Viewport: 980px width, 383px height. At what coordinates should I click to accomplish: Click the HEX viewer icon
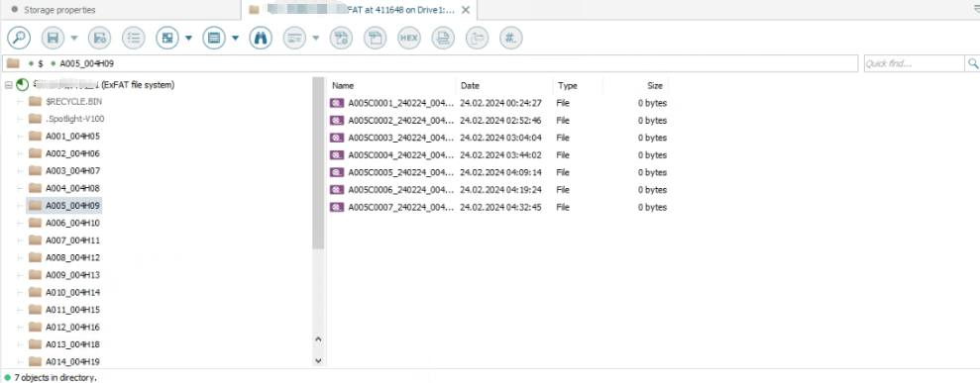pyautogui.click(x=409, y=38)
